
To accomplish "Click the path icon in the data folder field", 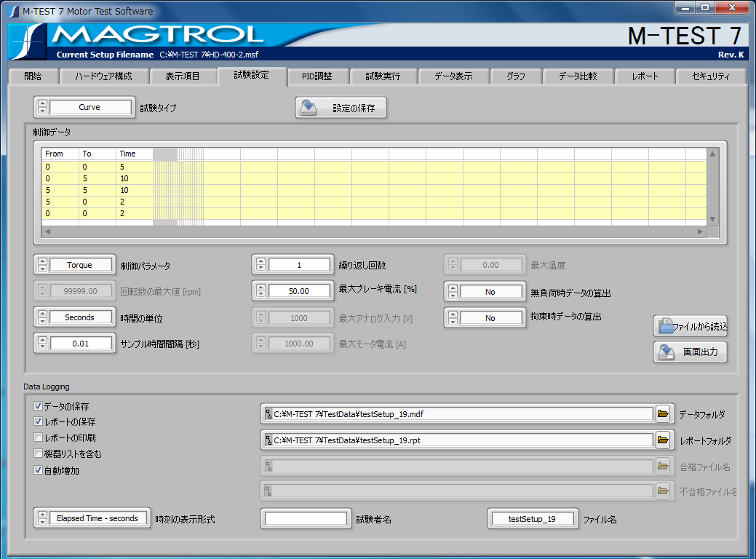I will 268,414.
